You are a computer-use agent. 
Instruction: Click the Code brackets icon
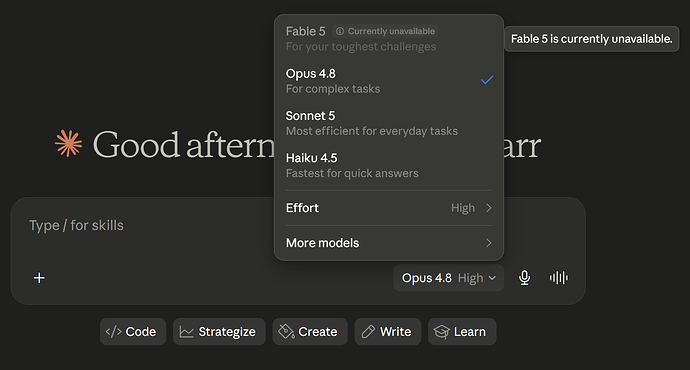point(113,331)
